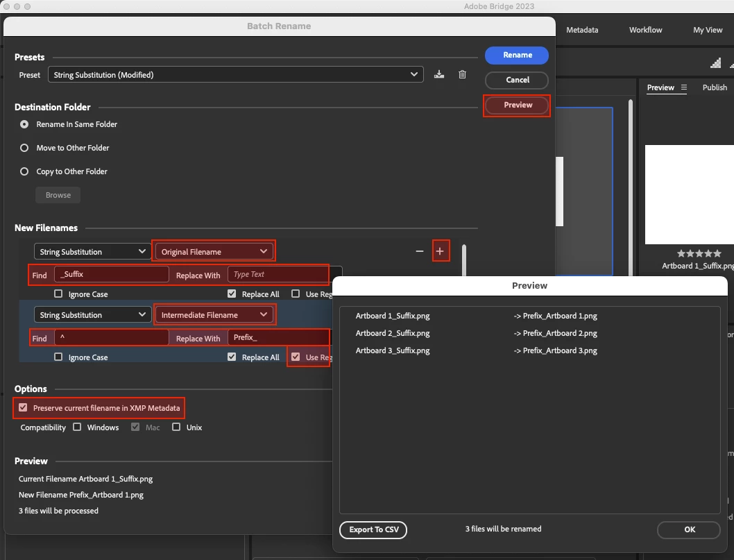Image resolution: width=734 pixels, height=560 pixels.
Task: Click New Filename Prefix_Artboard 1.png text
Action: 81,495
